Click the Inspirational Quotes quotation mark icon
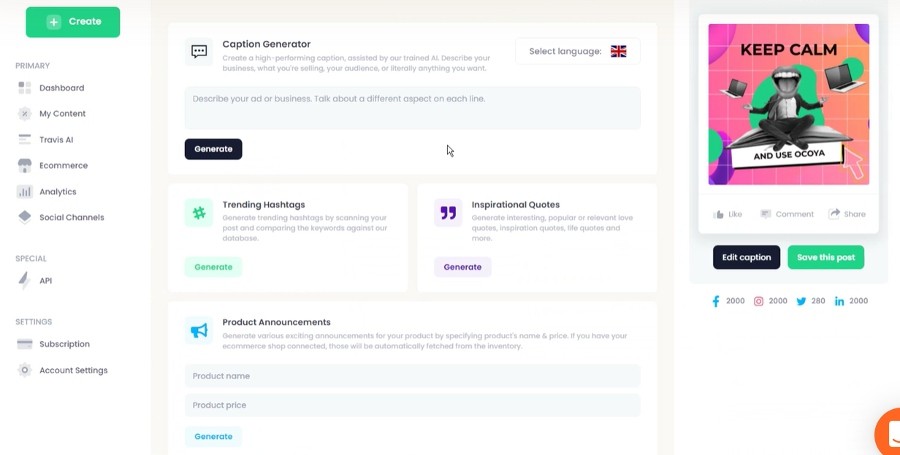The width and height of the screenshot is (900, 455). tap(448, 213)
